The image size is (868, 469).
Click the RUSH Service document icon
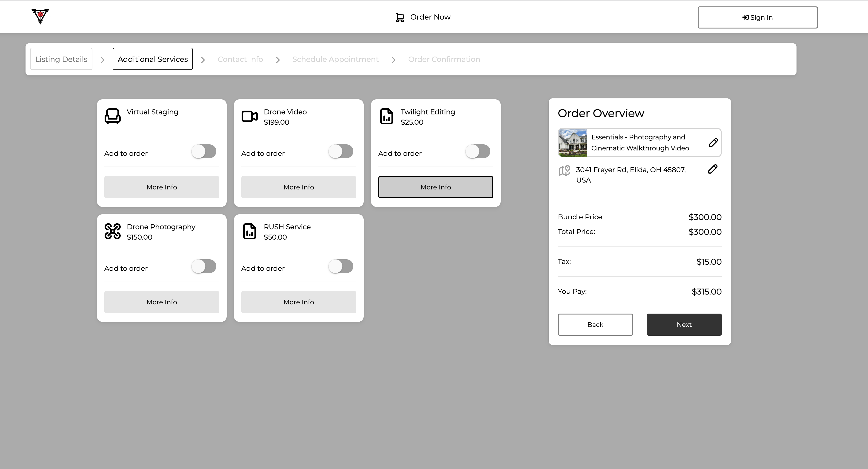click(250, 231)
